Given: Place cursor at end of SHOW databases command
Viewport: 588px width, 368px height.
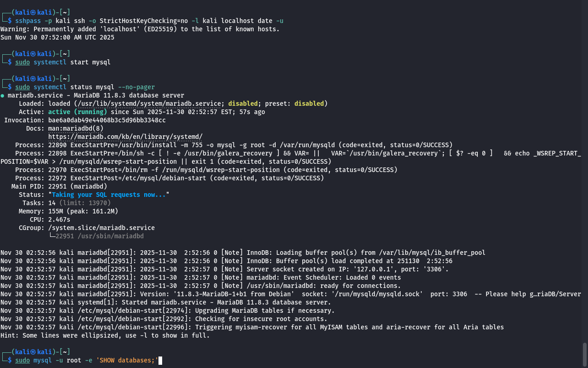Looking at the screenshot, I should pyautogui.click(x=159, y=360).
